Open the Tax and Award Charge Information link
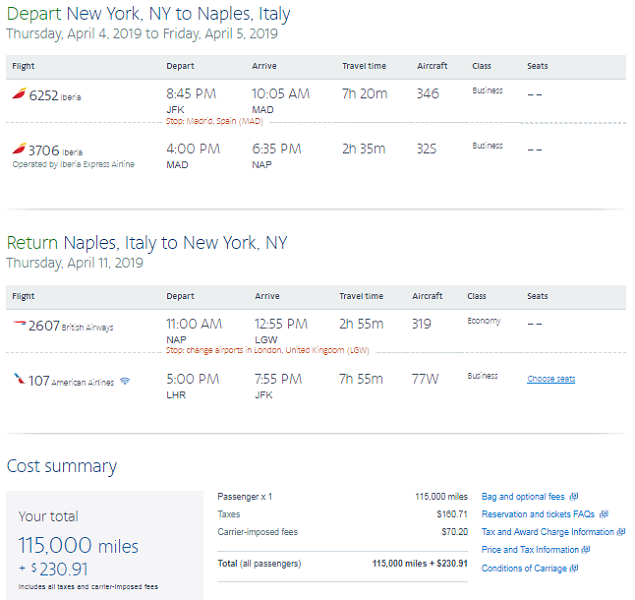 coord(547,532)
